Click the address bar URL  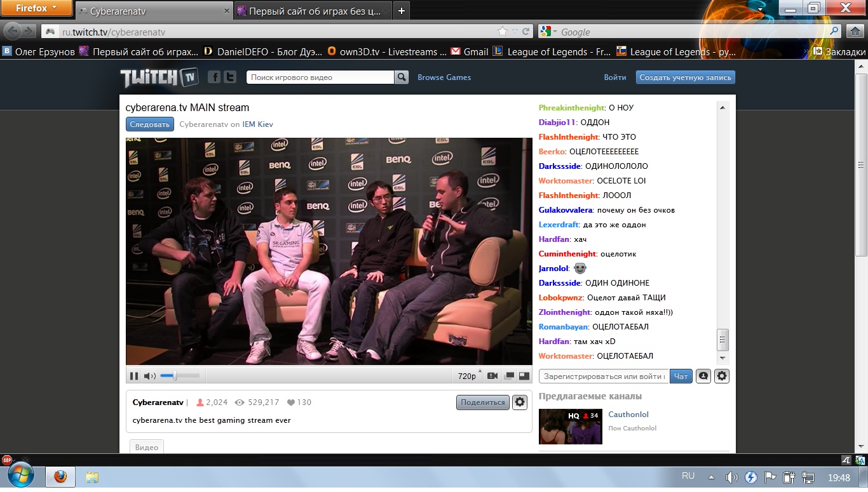[114, 32]
